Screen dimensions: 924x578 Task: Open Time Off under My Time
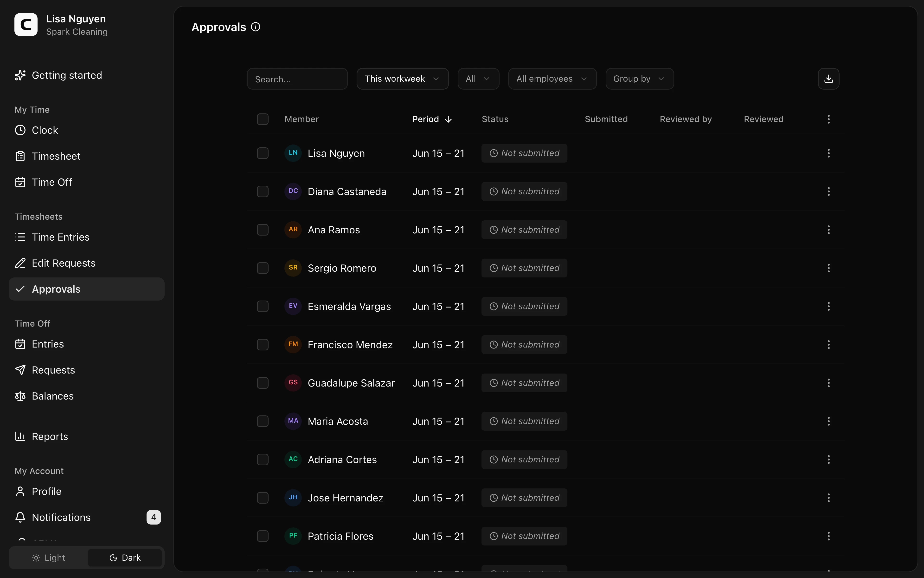coord(87,182)
